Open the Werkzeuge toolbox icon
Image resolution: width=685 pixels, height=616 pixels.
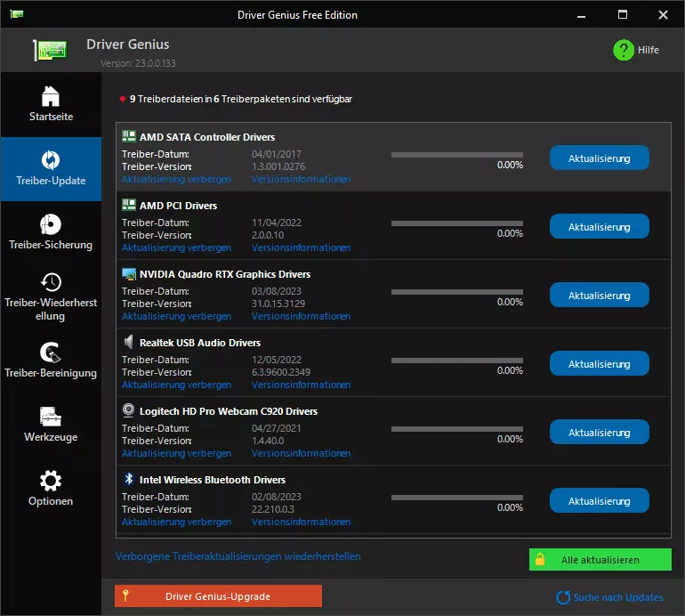(51, 417)
